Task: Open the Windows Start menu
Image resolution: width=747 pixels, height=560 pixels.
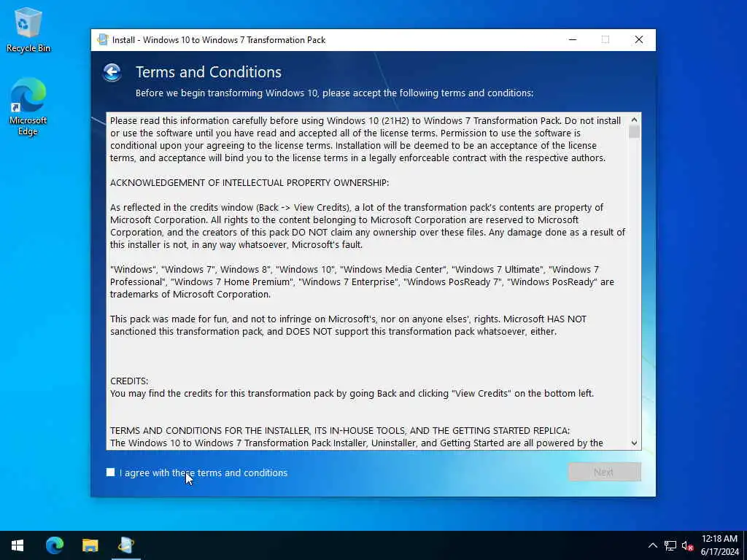Action: 18,545
